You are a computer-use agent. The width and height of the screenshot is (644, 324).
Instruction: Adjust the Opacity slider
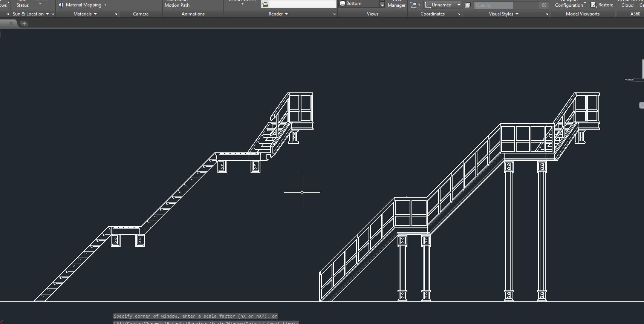pos(506,5)
